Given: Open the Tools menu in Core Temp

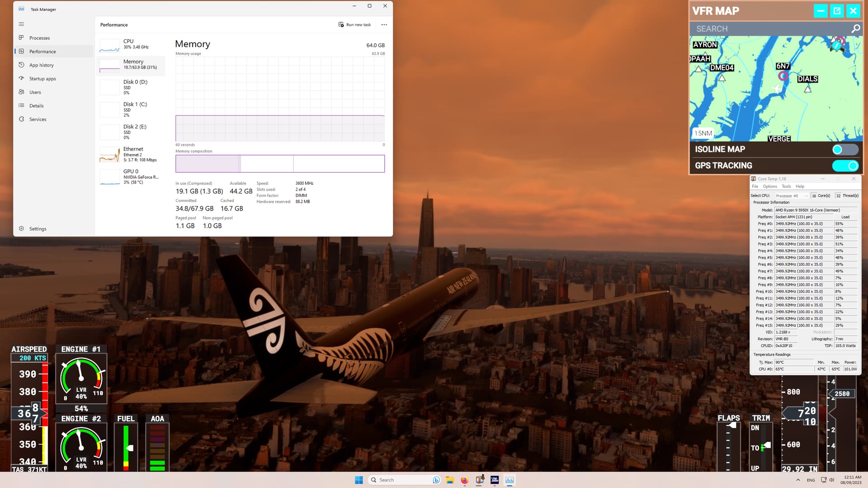Looking at the screenshot, I should (786, 186).
